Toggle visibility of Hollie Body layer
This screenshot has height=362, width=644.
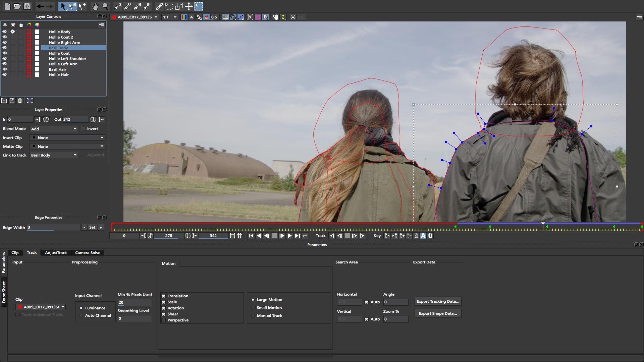(x=4, y=32)
